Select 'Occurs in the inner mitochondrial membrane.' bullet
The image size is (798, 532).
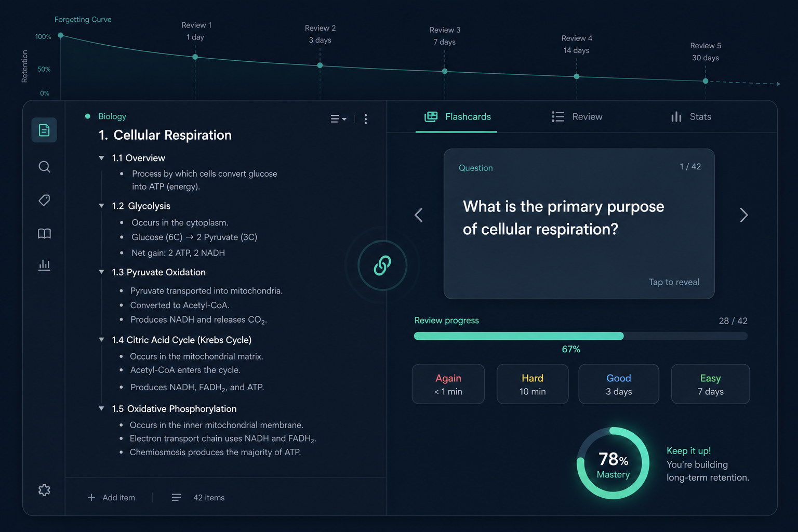(216, 425)
